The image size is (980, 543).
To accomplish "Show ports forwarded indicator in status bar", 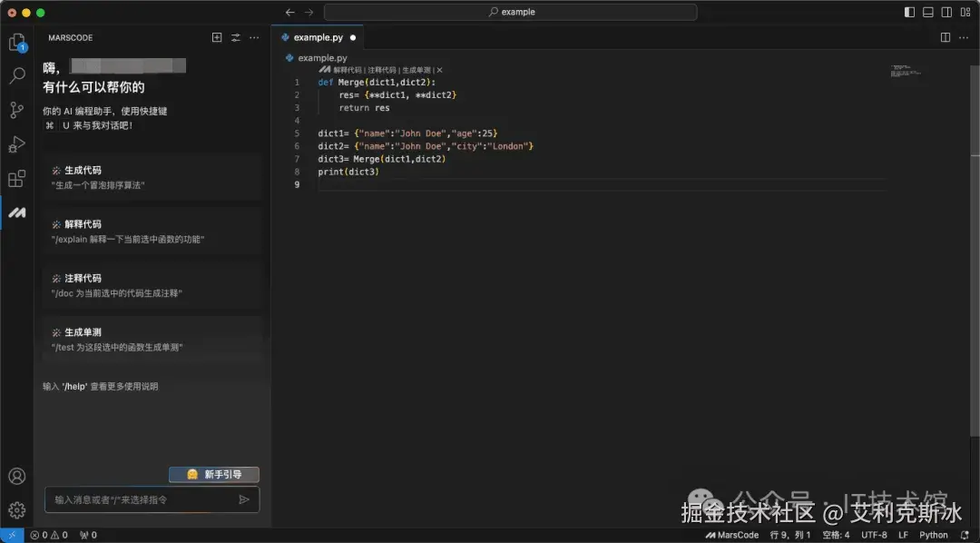I will tap(88, 535).
